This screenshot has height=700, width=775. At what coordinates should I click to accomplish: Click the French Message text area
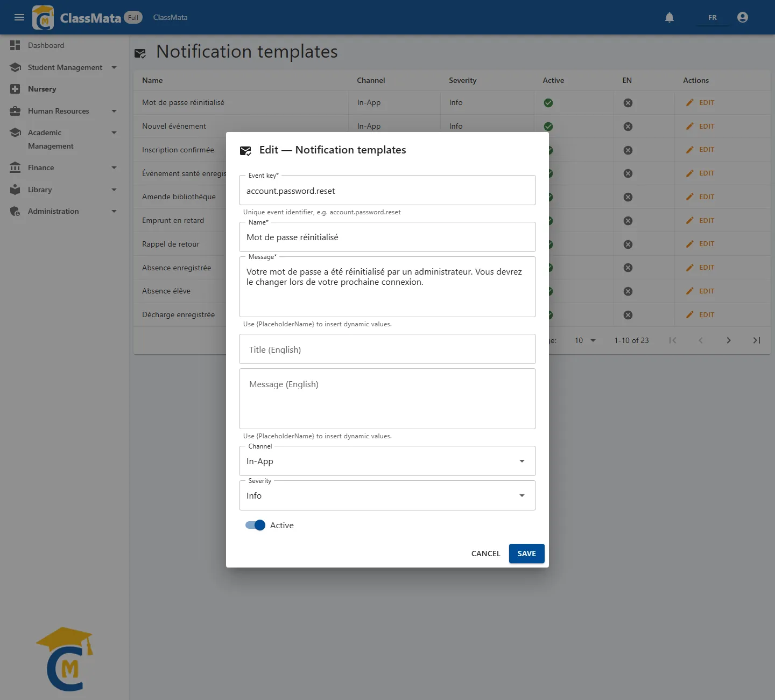[x=387, y=287]
